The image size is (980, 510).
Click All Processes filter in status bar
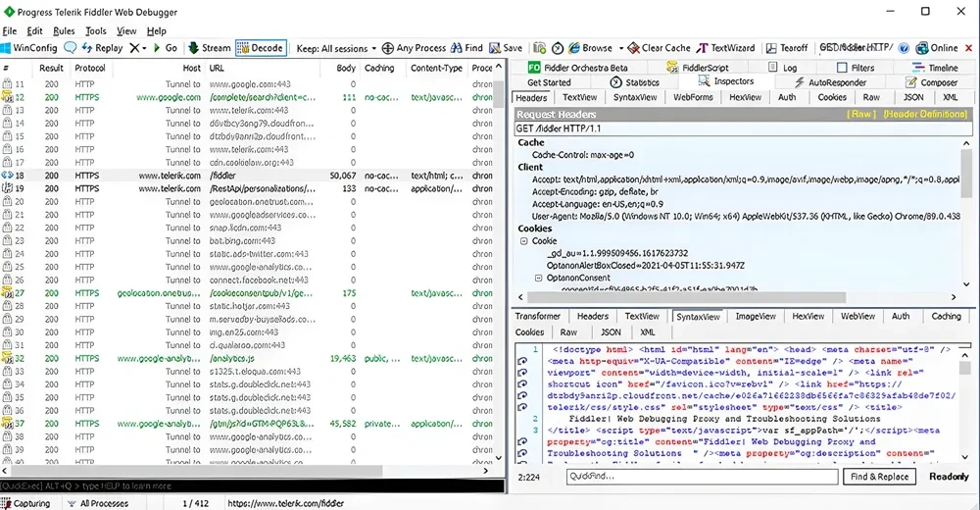click(98, 503)
